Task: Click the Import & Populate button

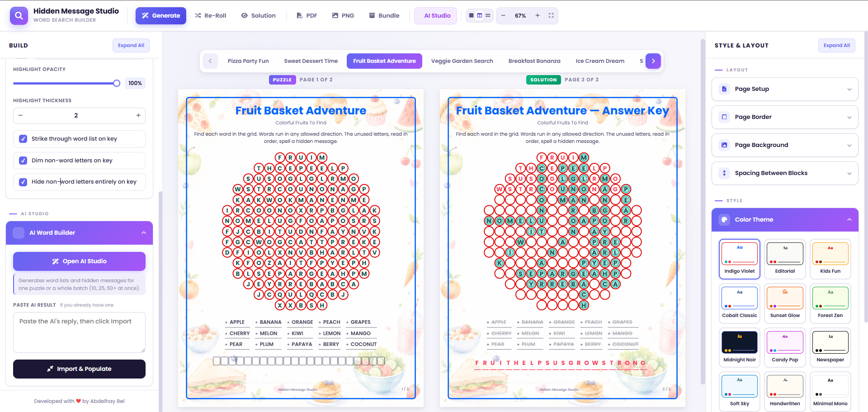Action: coord(79,369)
